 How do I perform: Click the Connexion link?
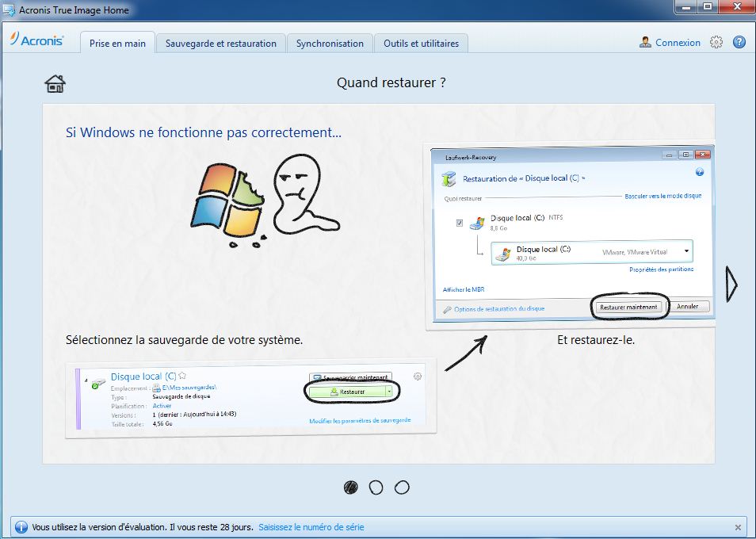pos(678,43)
